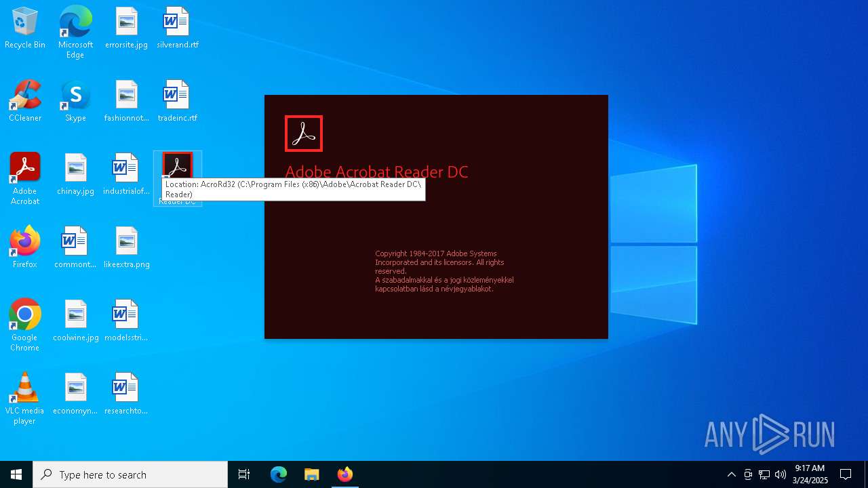Screen dimensions: 868x488
Task: Open the network status tray icon
Action: pos(764,474)
